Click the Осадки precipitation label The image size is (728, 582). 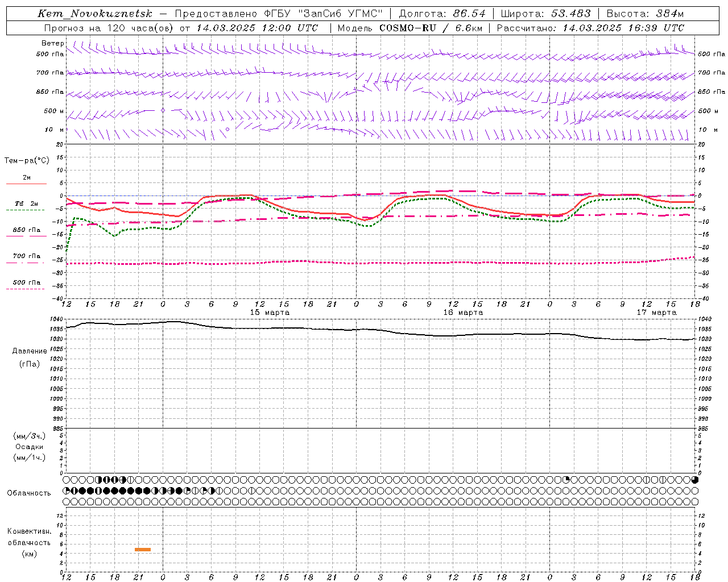(x=30, y=447)
